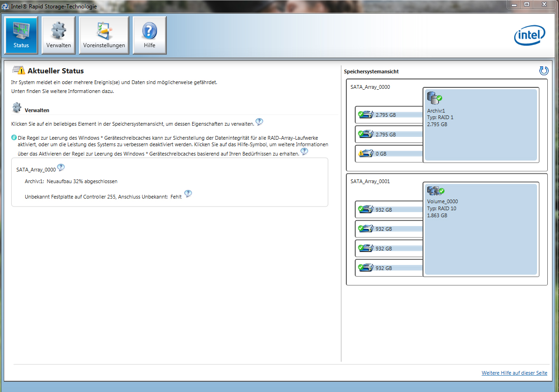The height and width of the screenshot is (392, 559).
Task: Select first 932 GB disk in SATA_Array_0001
Action: click(x=389, y=209)
